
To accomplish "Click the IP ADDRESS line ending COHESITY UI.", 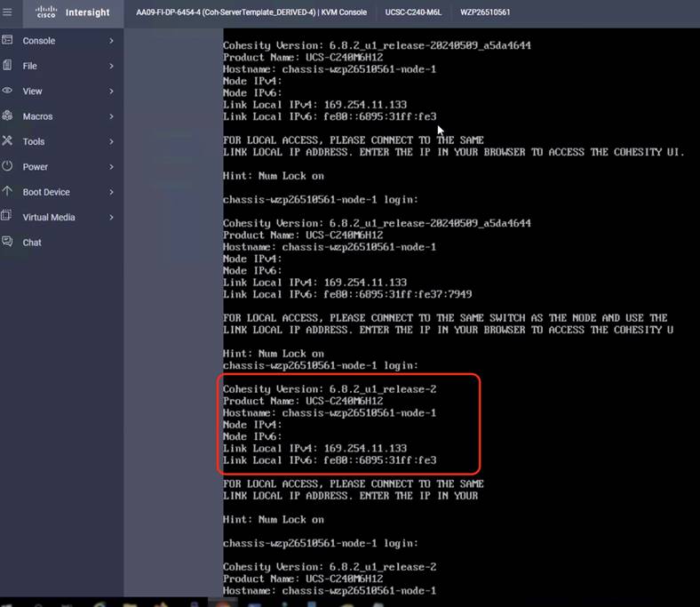I will click(453, 152).
